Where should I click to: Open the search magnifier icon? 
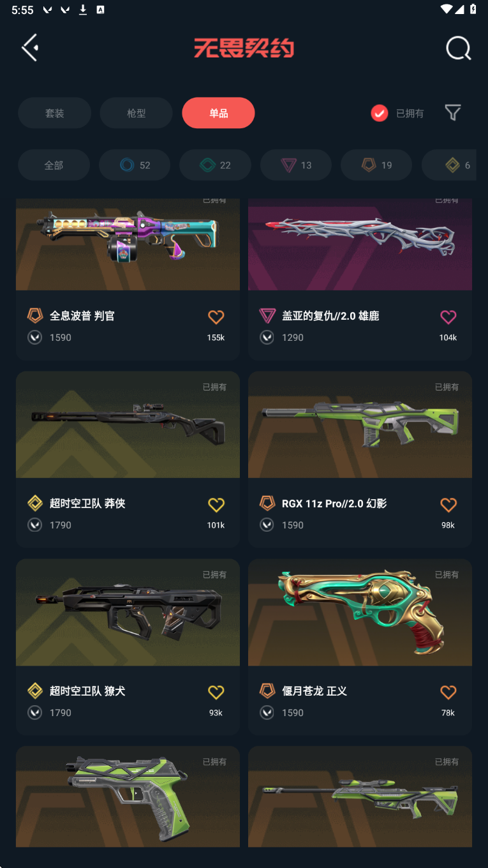tap(458, 48)
